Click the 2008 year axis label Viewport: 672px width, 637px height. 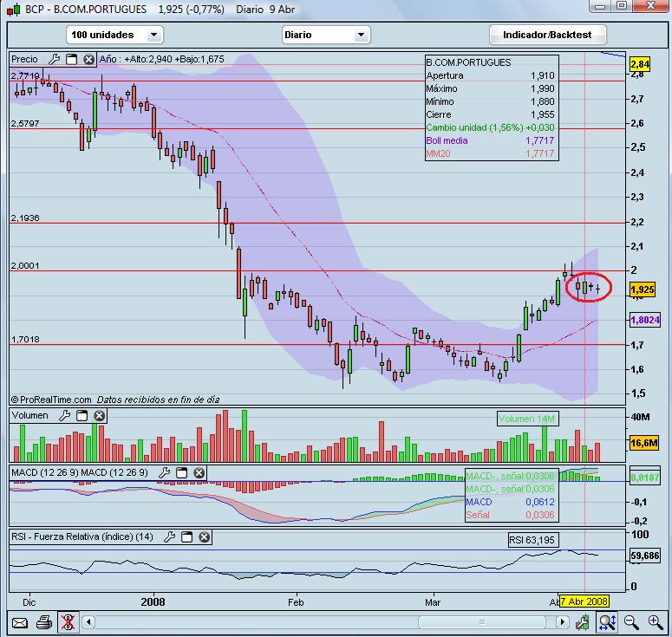click(153, 601)
